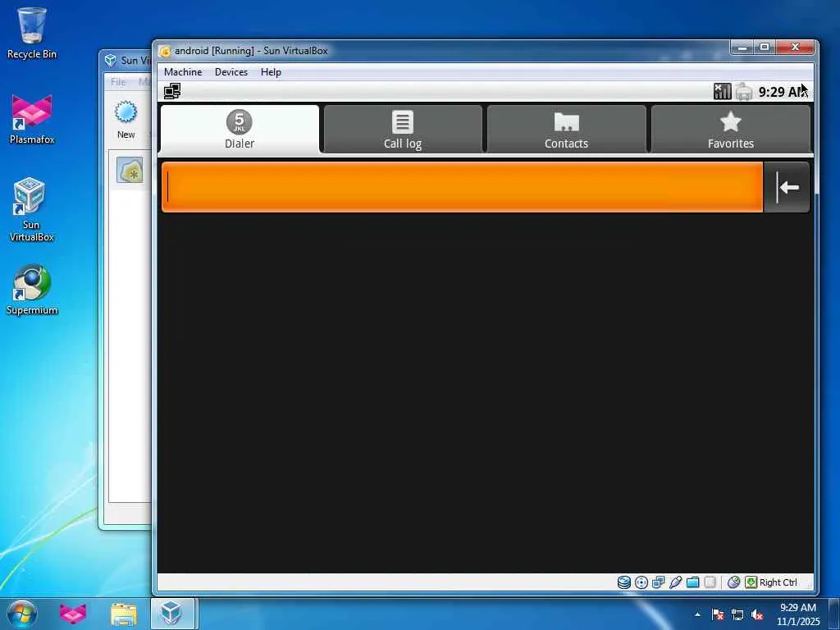Switch to the Favorites tab
840x630 pixels.
pyautogui.click(x=730, y=129)
